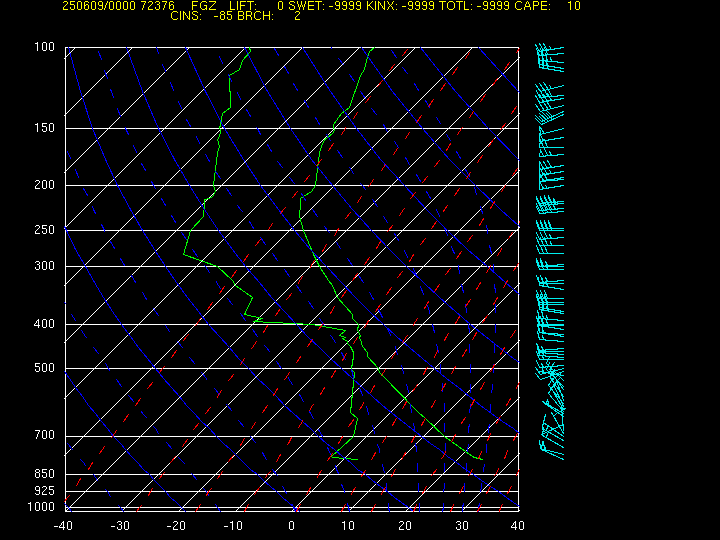This screenshot has height=540, width=720.
Task: Click the 30 temperature axis label
Action: (461, 526)
